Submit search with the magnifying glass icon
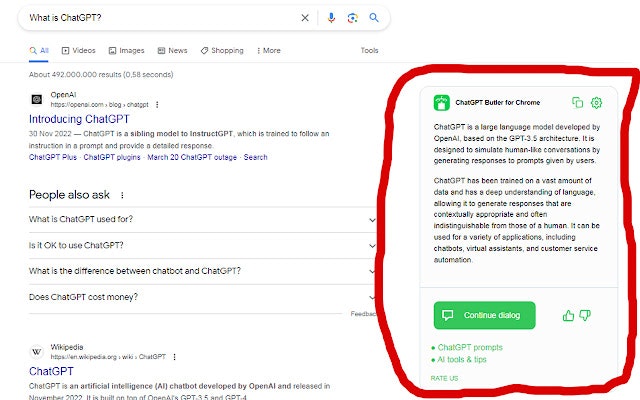 point(374,18)
